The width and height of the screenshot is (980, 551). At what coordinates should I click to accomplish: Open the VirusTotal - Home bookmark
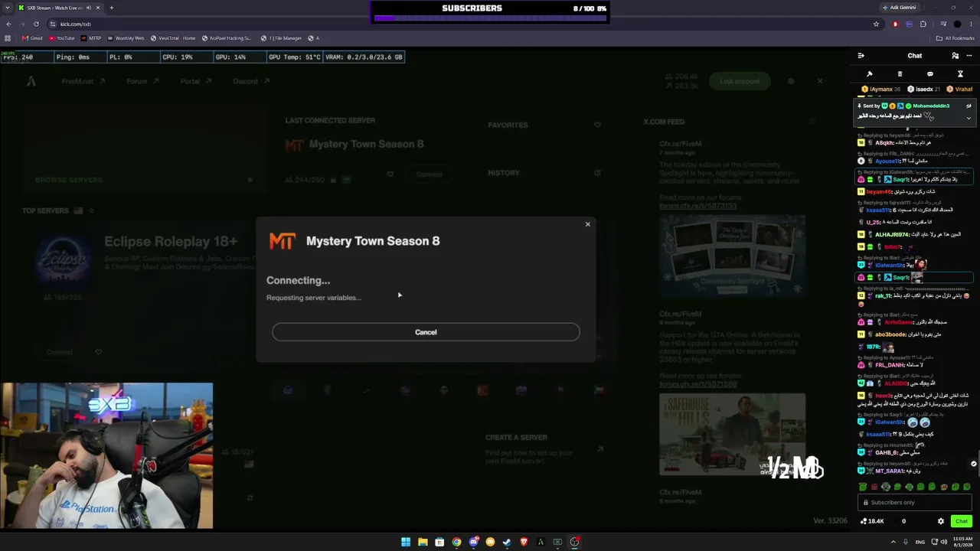point(173,38)
